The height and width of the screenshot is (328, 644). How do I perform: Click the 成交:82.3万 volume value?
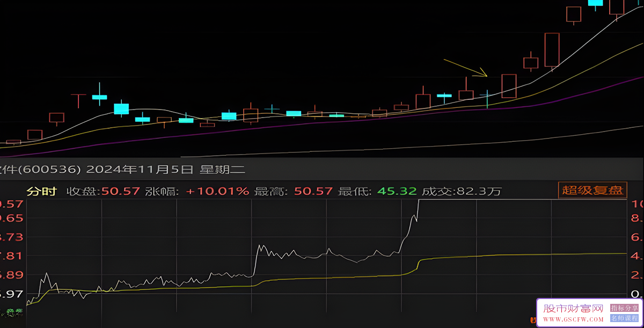pos(462,191)
